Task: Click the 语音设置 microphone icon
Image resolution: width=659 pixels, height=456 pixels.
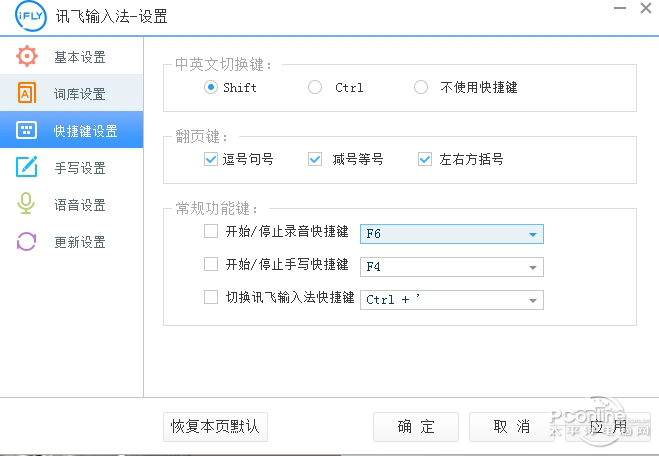Action: [27, 205]
